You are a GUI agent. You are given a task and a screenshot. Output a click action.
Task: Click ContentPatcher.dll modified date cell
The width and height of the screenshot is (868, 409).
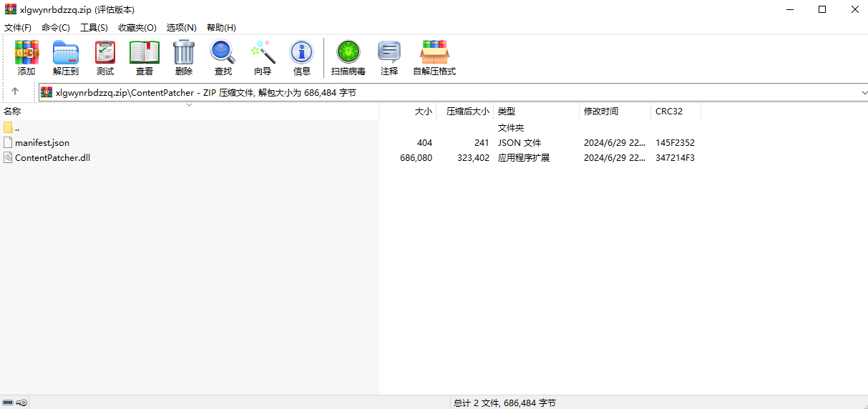point(615,157)
